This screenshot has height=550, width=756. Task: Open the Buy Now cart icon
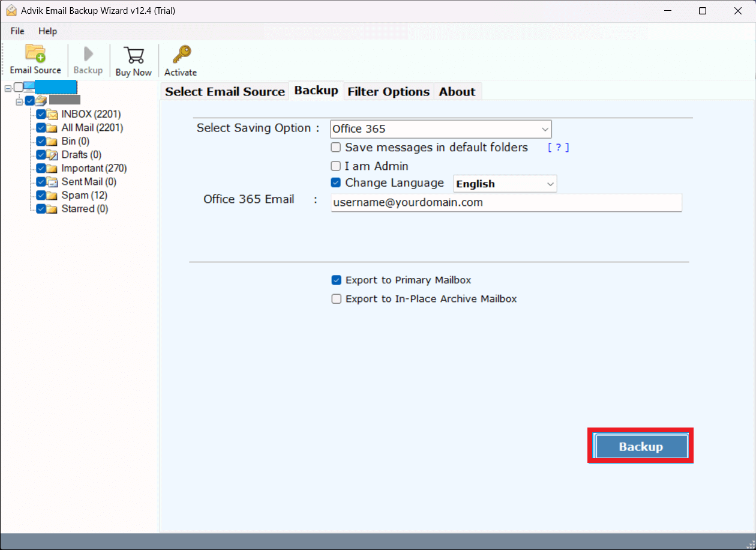click(133, 55)
